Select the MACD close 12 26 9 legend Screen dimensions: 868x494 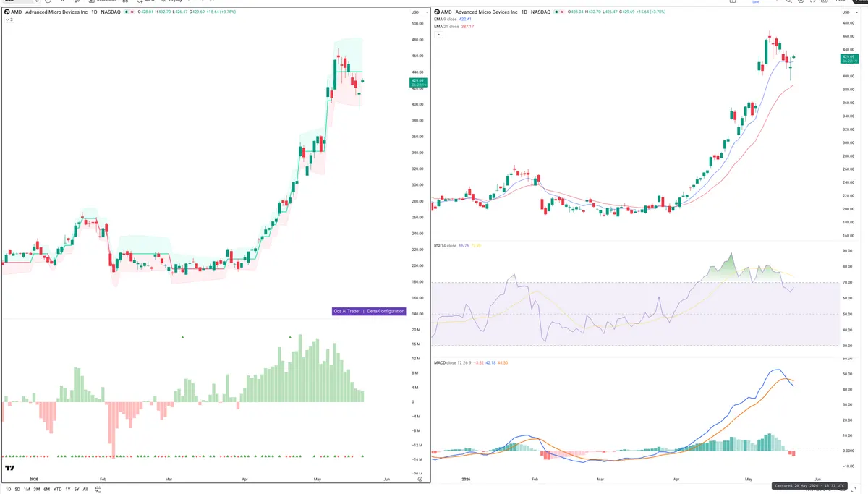pos(452,362)
